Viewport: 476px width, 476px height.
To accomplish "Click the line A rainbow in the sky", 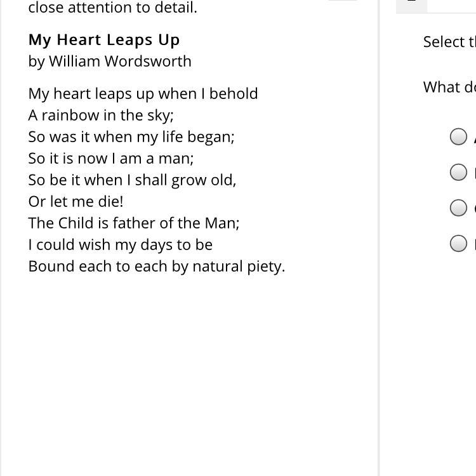I will click(x=101, y=116).
